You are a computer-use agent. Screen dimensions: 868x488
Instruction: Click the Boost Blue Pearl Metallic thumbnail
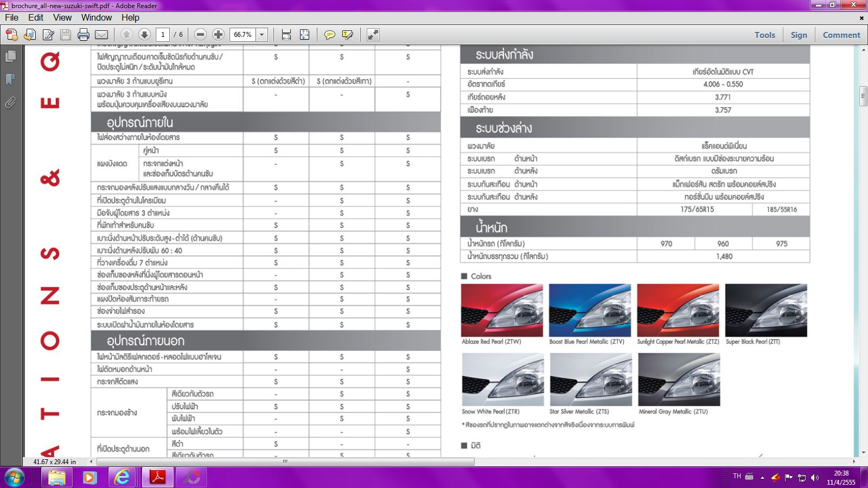(x=590, y=310)
